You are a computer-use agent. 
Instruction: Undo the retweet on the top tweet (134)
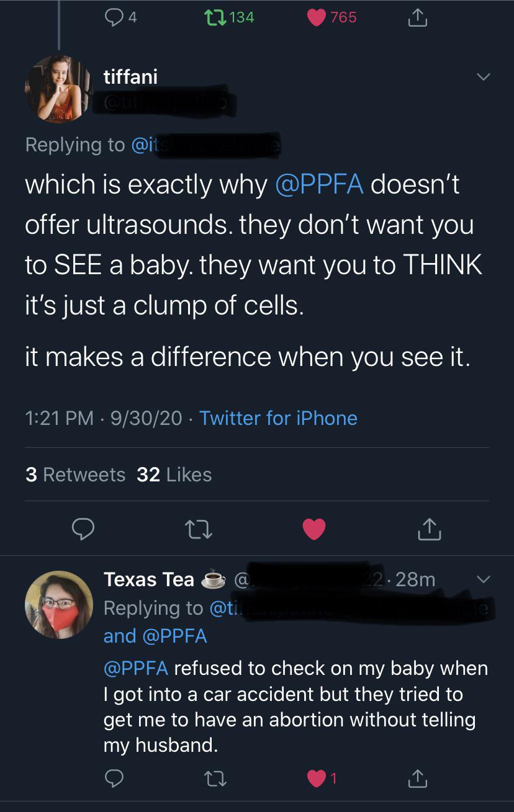214,17
